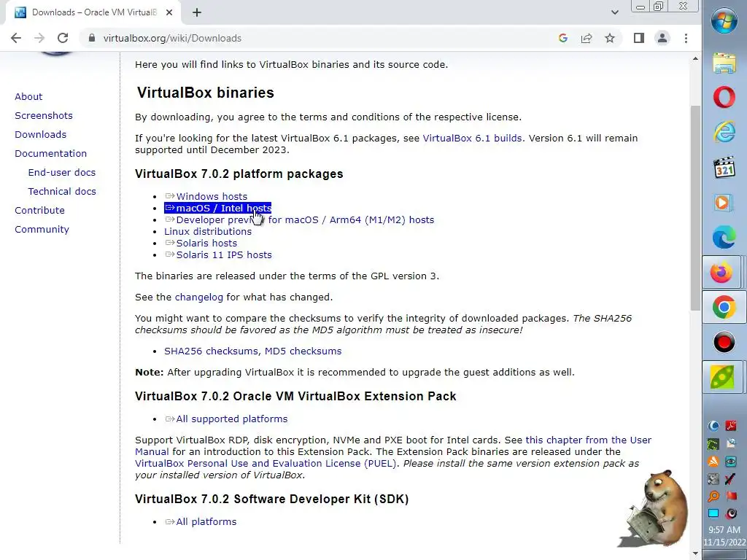Follow the VirtualBox 6.1 builds link
747x560 pixels.
click(x=472, y=138)
